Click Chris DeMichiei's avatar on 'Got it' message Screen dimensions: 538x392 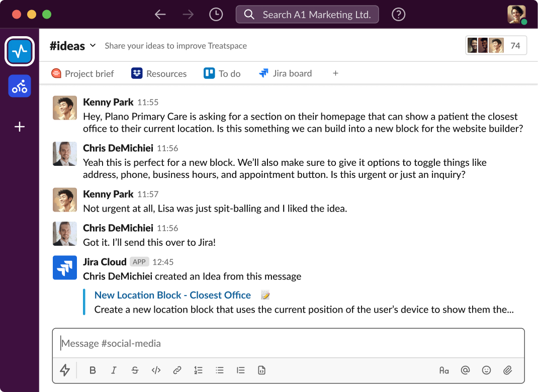pos(65,234)
